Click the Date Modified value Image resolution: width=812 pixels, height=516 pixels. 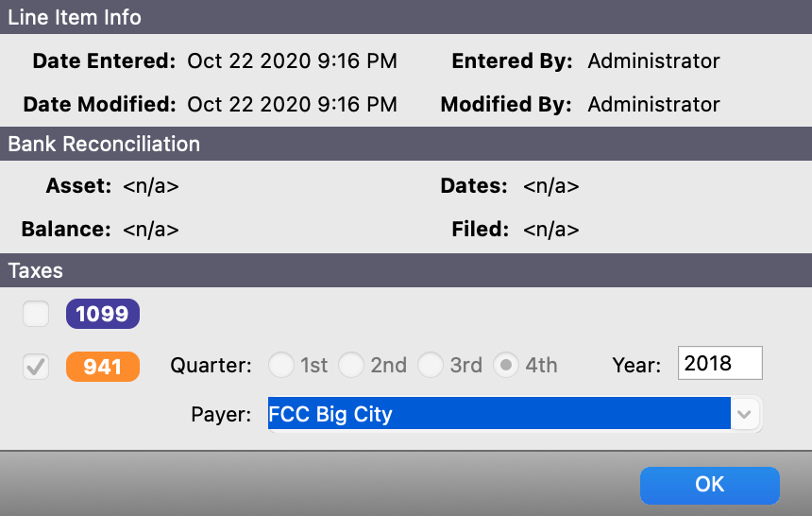[x=292, y=104]
